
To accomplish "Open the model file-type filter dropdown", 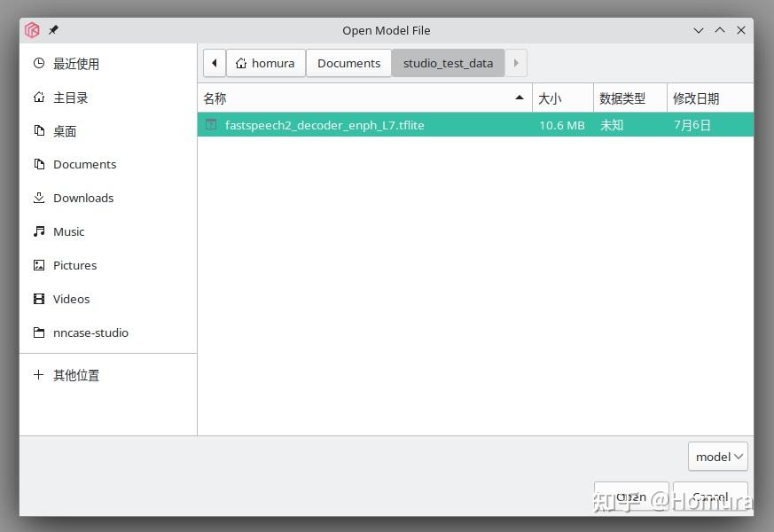I will click(717, 456).
